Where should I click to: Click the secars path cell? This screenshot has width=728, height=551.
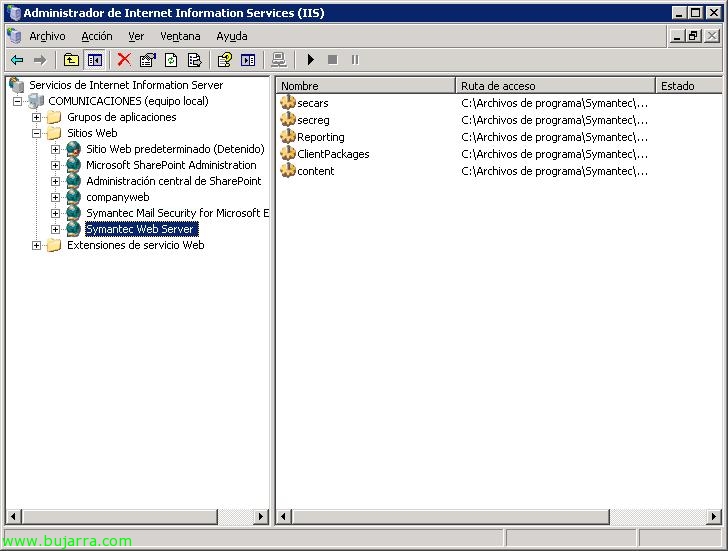point(554,103)
